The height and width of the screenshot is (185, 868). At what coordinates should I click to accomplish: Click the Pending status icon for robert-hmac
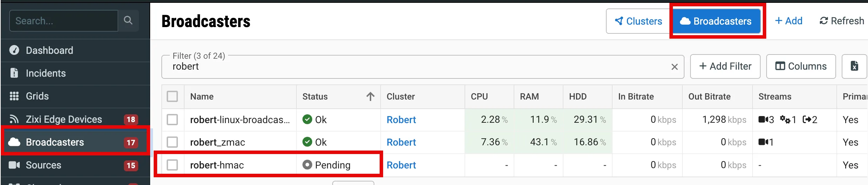click(307, 165)
